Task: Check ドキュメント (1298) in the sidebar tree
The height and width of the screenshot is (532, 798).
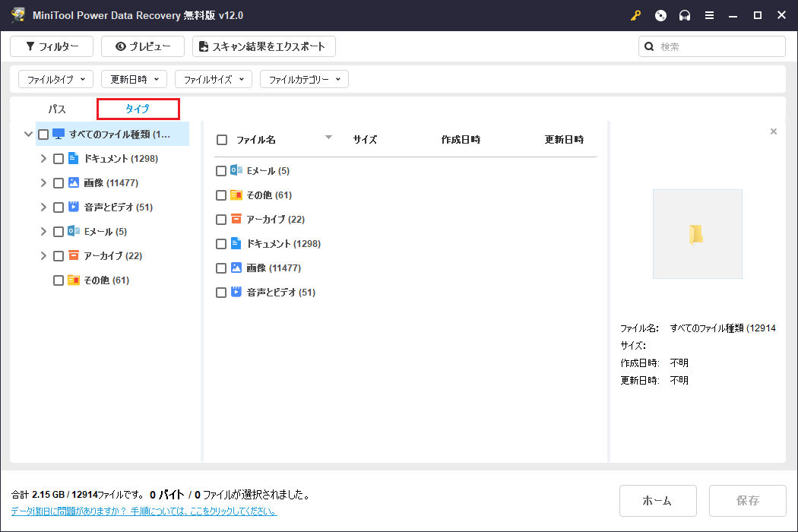Action: point(59,158)
